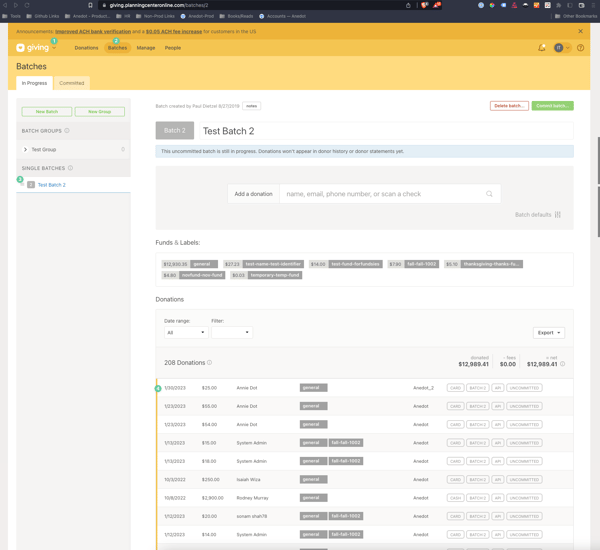Click browser bookmark icon in address bar
Viewport: 600px width, 550px height.
(90, 5)
